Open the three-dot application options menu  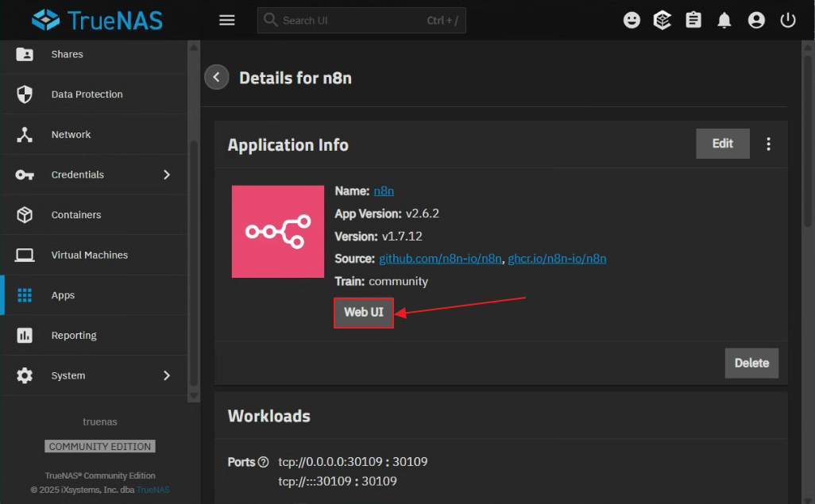(x=768, y=144)
